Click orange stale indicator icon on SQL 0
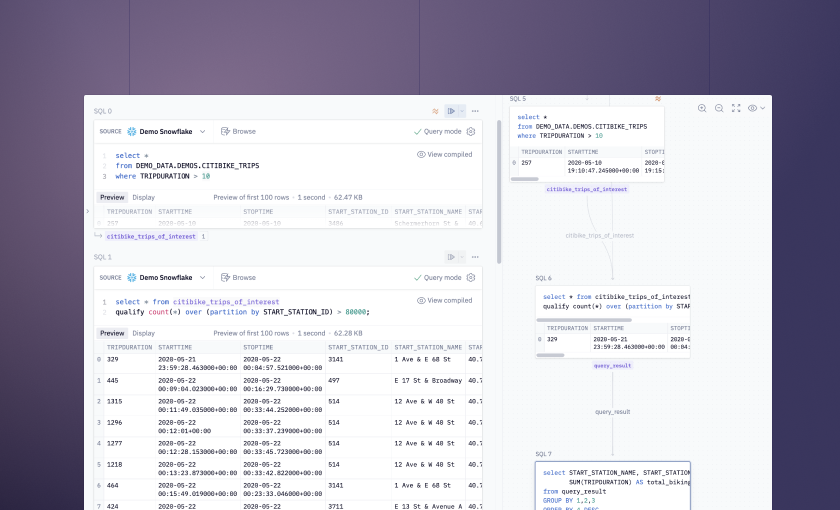This screenshot has width=840, height=510. tap(435, 111)
